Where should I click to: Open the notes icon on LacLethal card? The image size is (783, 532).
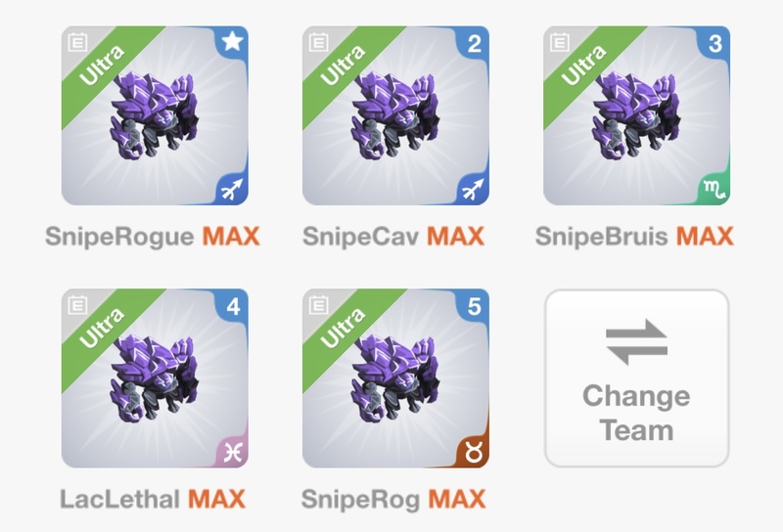[x=77, y=305]
